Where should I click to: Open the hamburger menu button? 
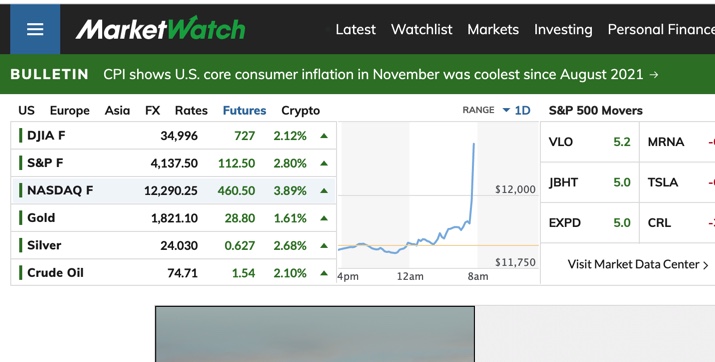pos(35,30)
